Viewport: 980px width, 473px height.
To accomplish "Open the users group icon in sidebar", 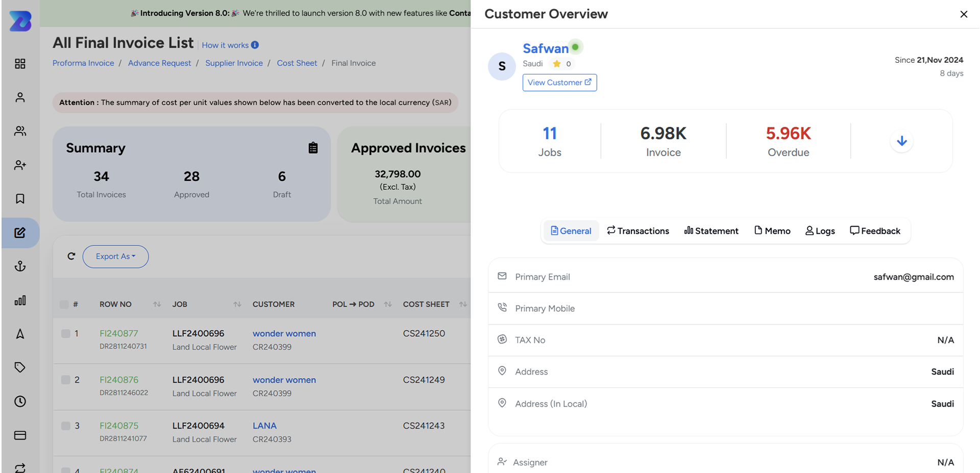I will [20, 131].
